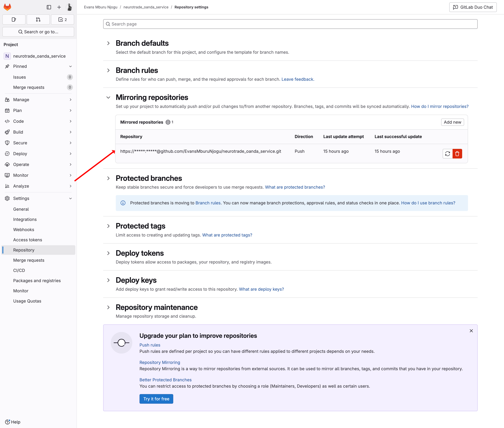This screenshot has height=428, width=504.
Task: Focus the Search page input field
Action: (290, 24)
